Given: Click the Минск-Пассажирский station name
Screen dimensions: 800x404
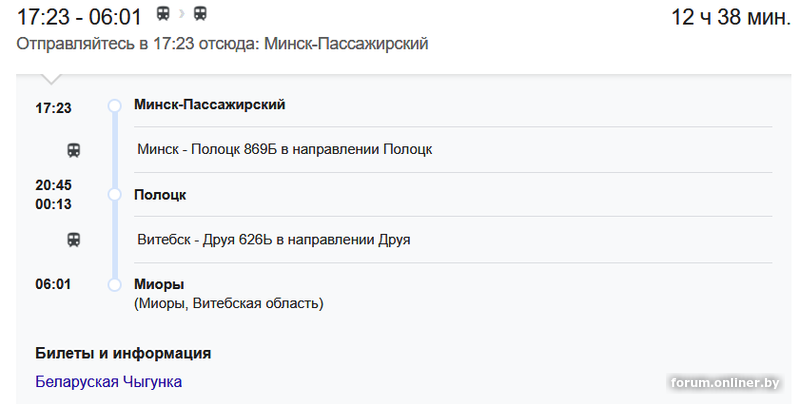Looking at the screenshot, I should [x=210, y=104].
